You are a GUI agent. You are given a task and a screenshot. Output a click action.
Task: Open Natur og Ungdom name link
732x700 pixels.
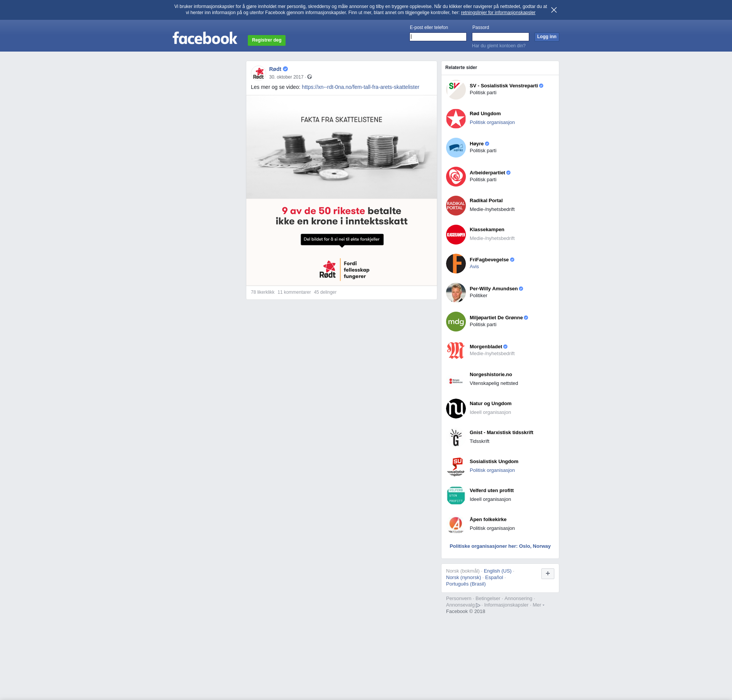491,404
